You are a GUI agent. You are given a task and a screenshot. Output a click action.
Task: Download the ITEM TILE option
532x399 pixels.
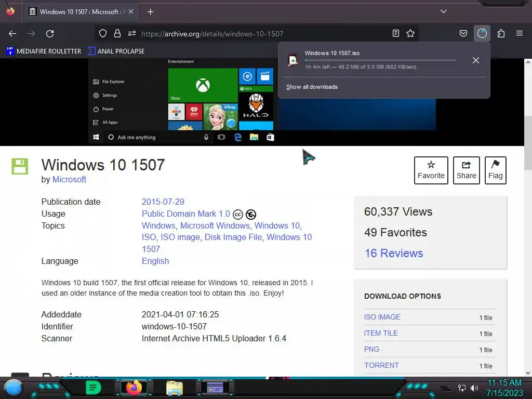381,333
